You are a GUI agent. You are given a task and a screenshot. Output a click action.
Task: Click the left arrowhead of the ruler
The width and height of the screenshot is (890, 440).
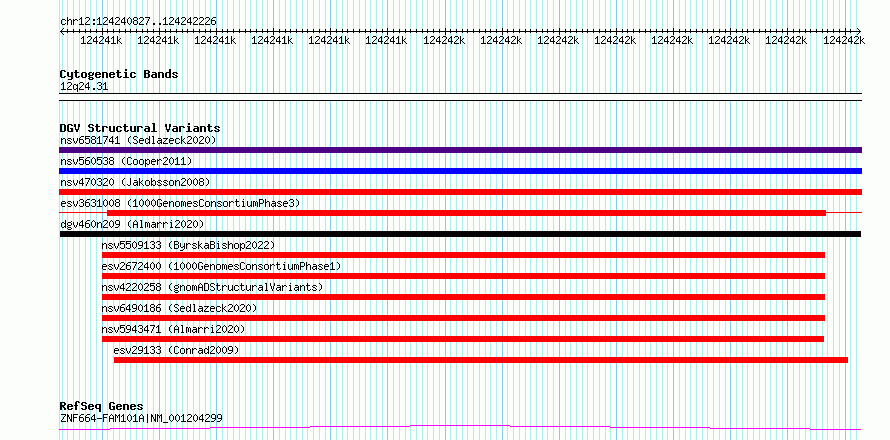[x=62, y=31]
